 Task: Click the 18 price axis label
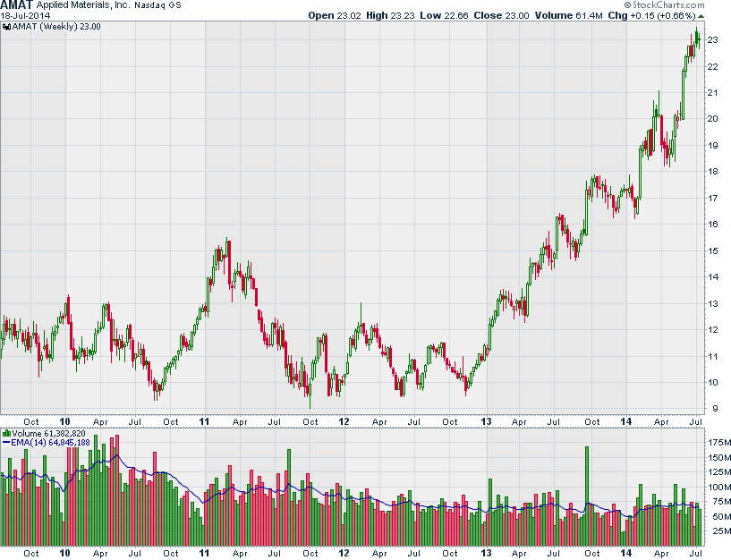(712, 172)
